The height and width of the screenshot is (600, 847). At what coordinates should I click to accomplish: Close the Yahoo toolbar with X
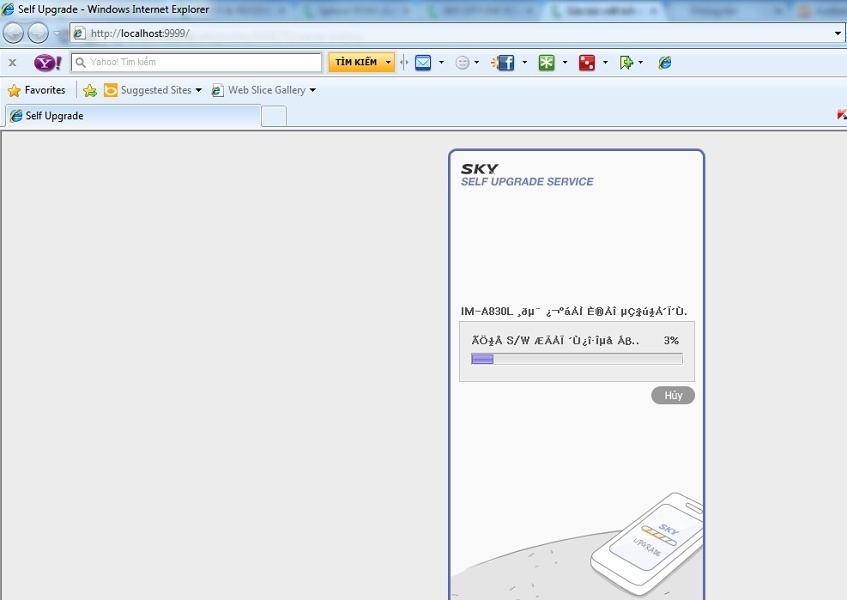(12, 63)
